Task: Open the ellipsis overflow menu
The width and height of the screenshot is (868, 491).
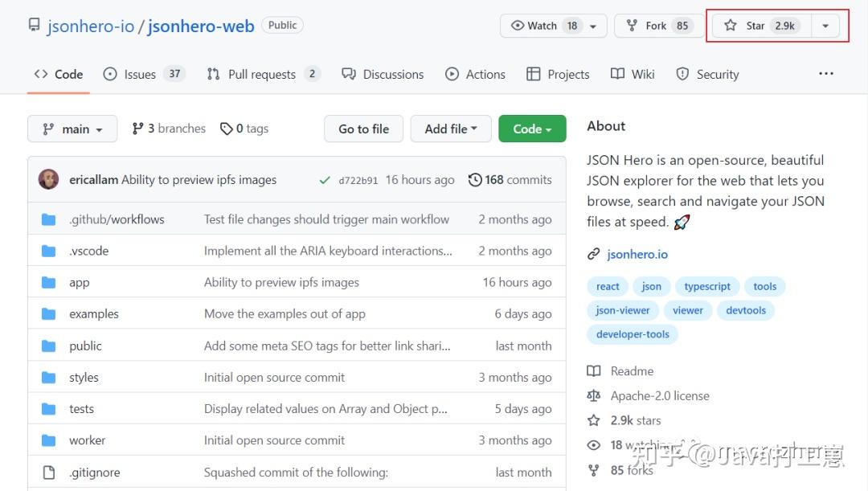Action: (x=826, y=73)
